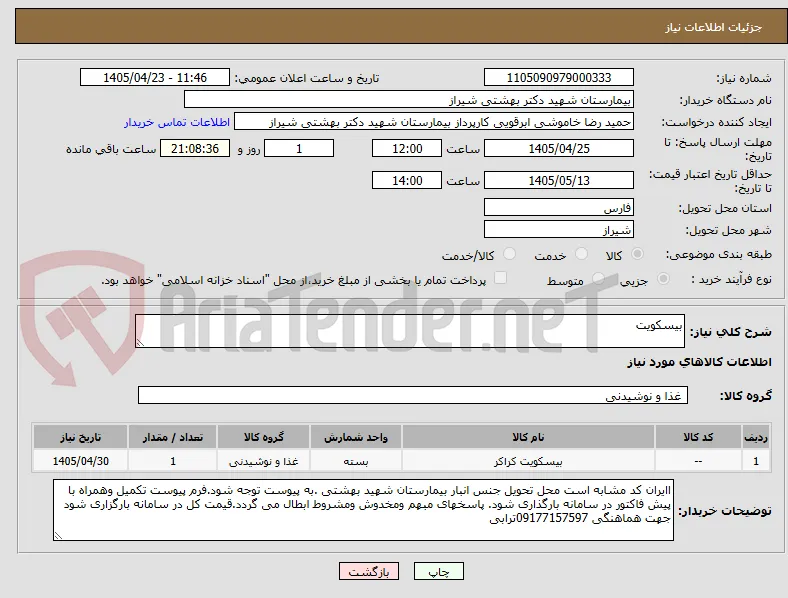Viewport: 788px width, 598px height.
Task: Select the کالا/خدمت radio button
Action: point(509,254)
